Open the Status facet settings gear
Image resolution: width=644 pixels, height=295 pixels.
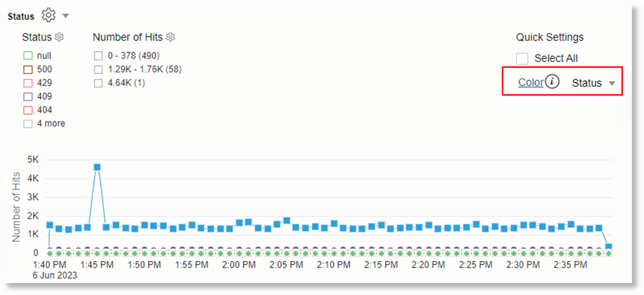(x=59, y=37)
